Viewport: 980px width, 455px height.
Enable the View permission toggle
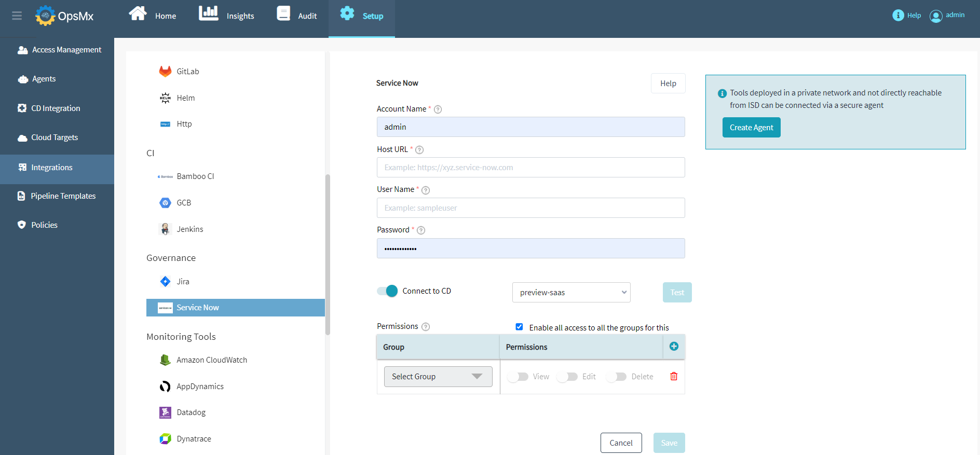click(518, 377)
